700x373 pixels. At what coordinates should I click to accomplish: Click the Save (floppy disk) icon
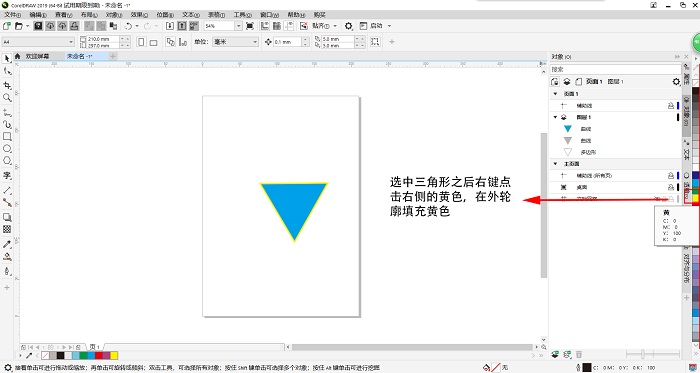click(38, 26)
